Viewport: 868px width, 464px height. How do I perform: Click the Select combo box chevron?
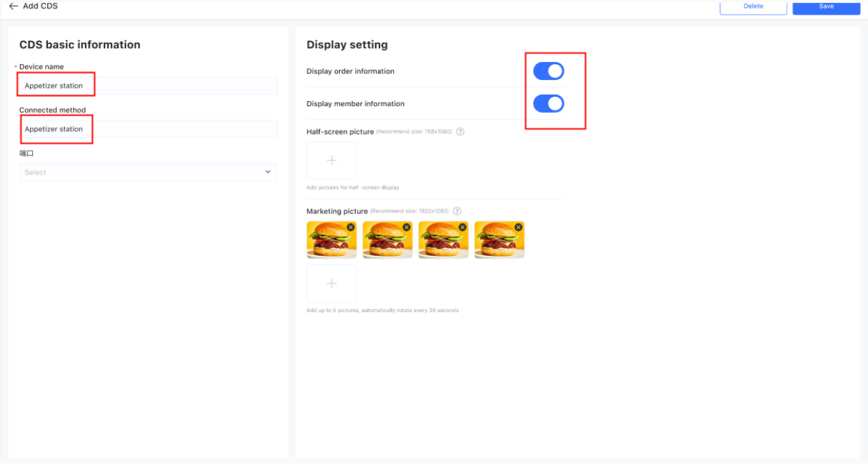(267, 172)
